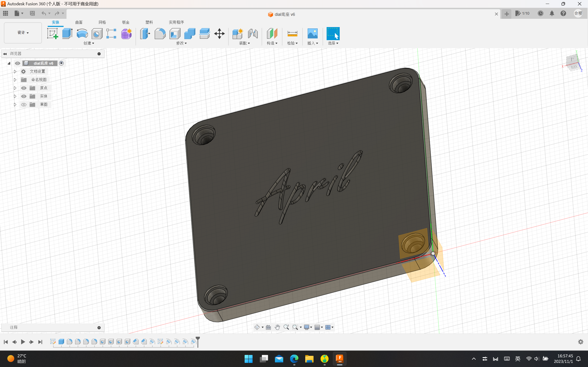Screen dimensions: 588x367
Task: Choose the Fillet tool in Modify
Action: pyautogui.click(x=160, y=33)
